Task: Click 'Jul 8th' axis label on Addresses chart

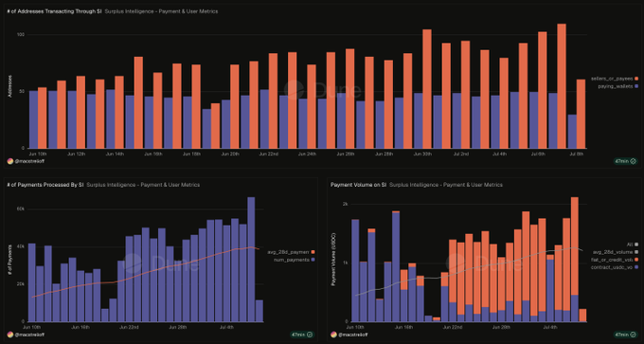Action: (576, 154)
